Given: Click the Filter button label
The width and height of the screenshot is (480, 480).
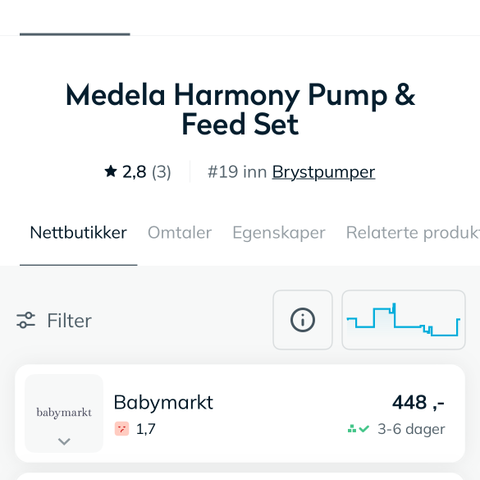Looking at the screenshot, I should [x=69, y=320].
